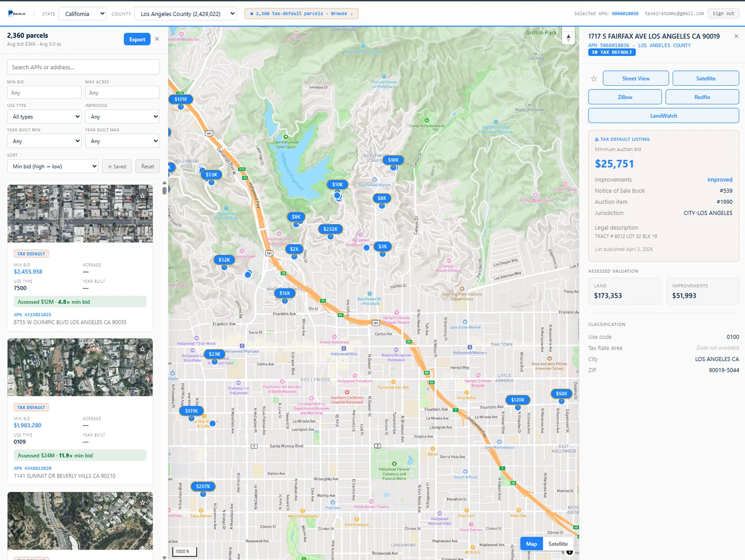Select the $53K map marker

coord(211,175)
